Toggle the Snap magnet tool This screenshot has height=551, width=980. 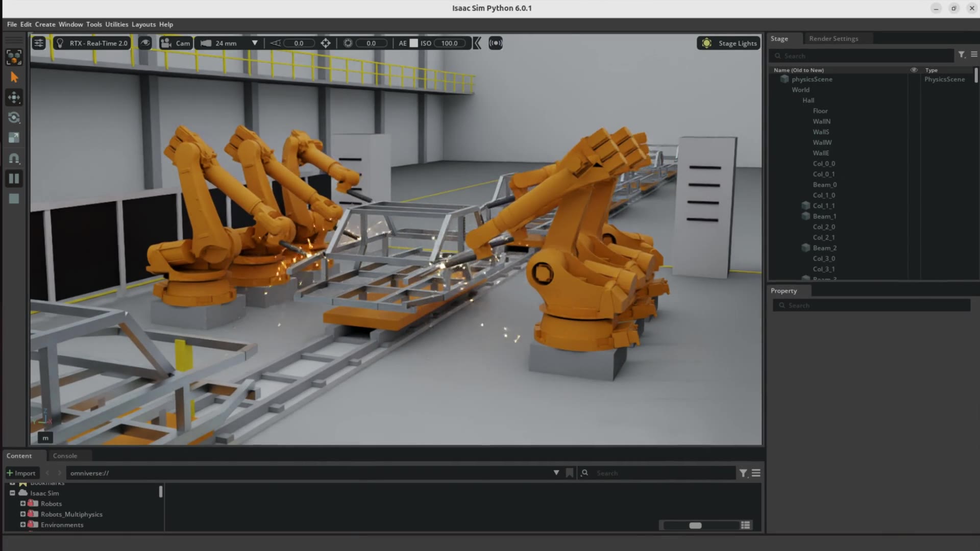(14, 159)
